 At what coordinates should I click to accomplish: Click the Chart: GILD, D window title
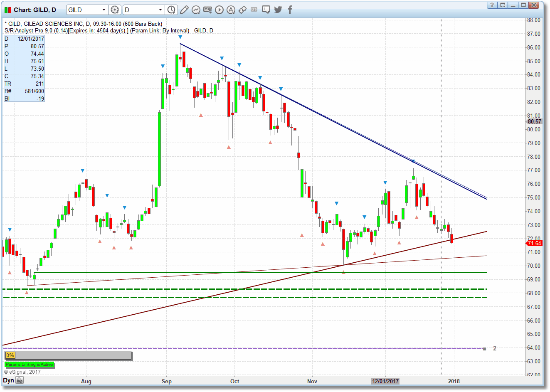(35, 10)
